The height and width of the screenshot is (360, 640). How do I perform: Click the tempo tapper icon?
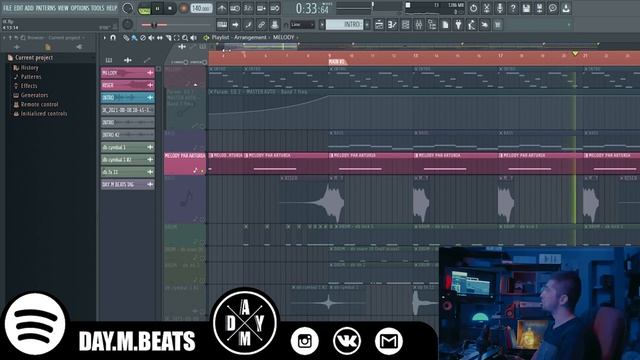471,25
